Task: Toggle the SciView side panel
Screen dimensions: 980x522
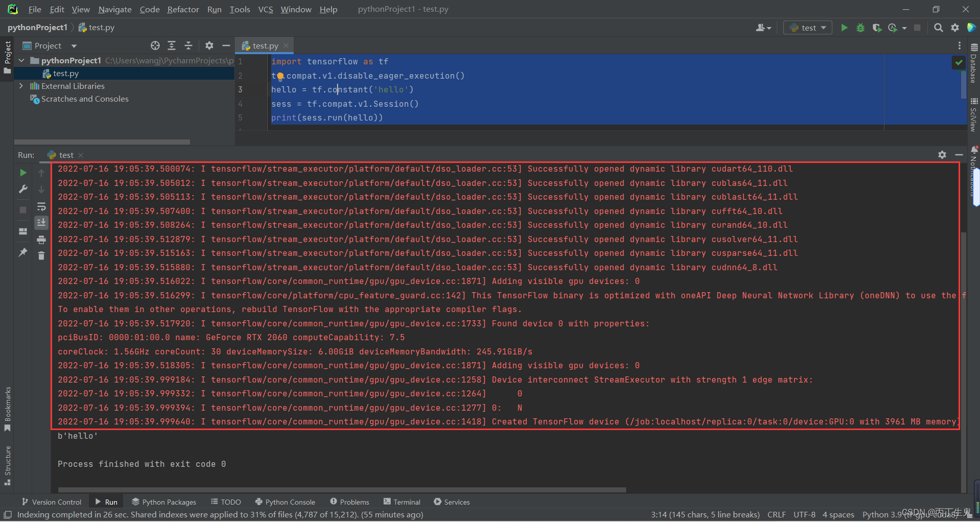Action: point(974,114)
